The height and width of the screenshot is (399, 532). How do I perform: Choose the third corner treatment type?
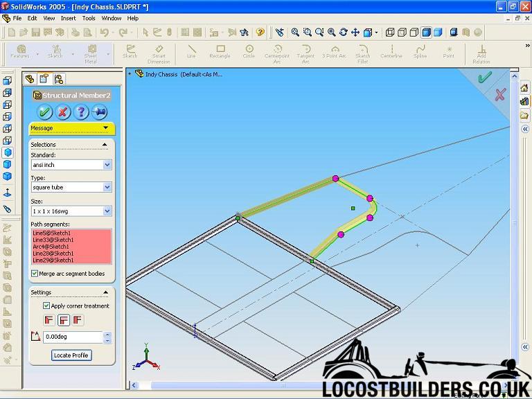pos(78,320)
